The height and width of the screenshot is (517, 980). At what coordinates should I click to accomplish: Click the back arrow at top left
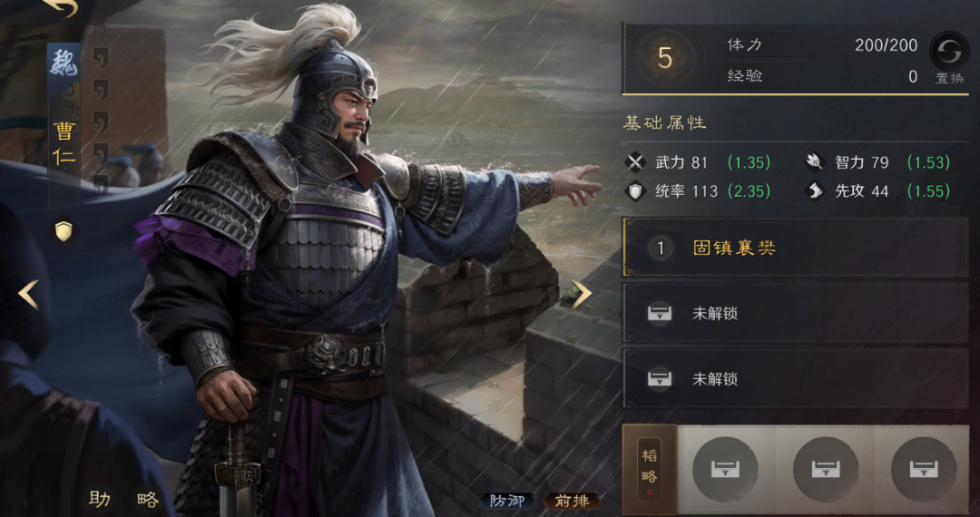61,7
